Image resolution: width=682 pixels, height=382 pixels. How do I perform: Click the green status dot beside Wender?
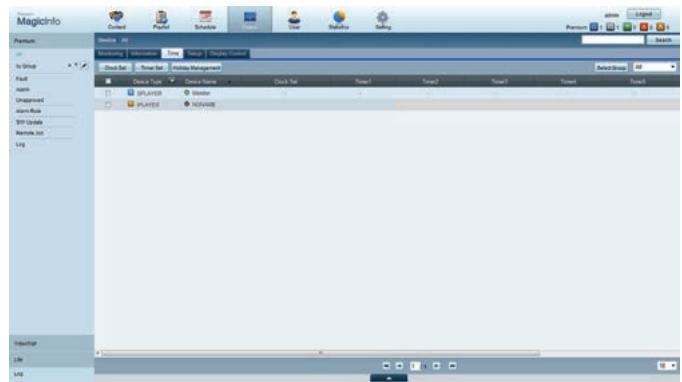[187, 93]
